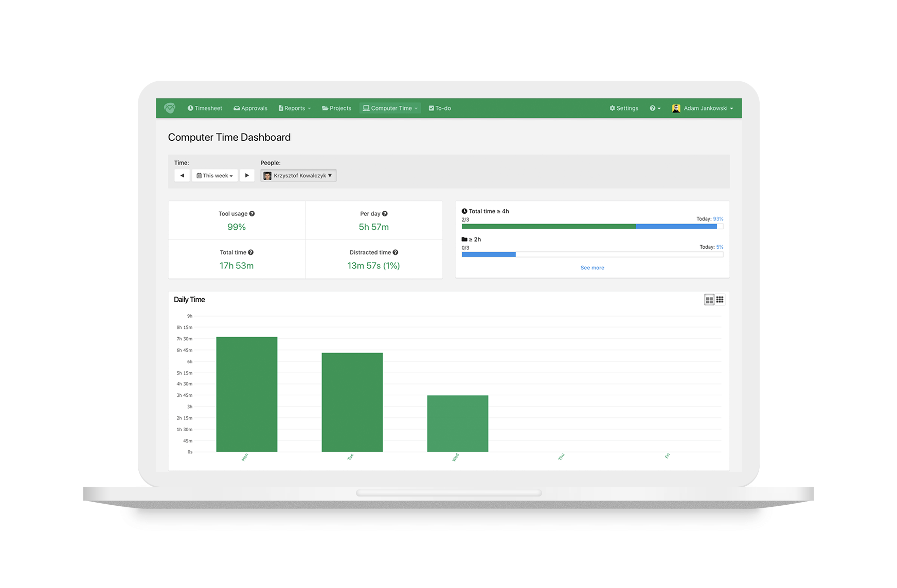Click the TimeCamp logo in navbar
Image resolution: width=897 pixels, height=588 pixels.
(x=170, y=108)
